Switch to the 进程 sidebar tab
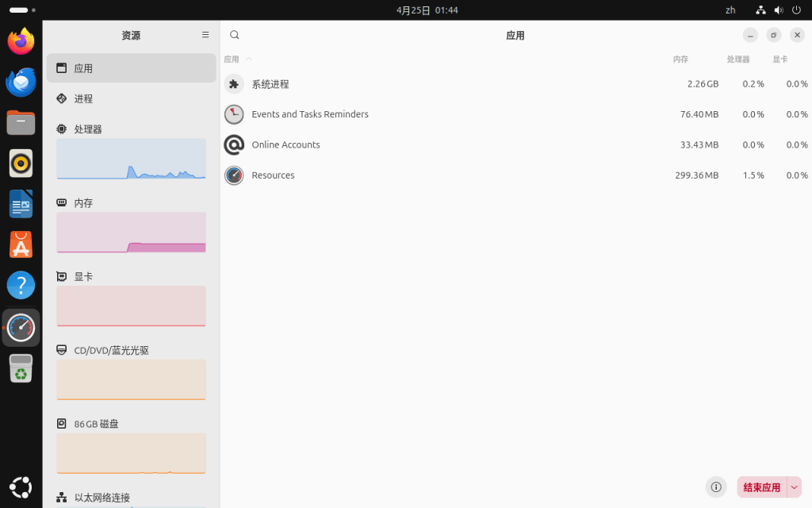The image size is (812, 508). 131,98
